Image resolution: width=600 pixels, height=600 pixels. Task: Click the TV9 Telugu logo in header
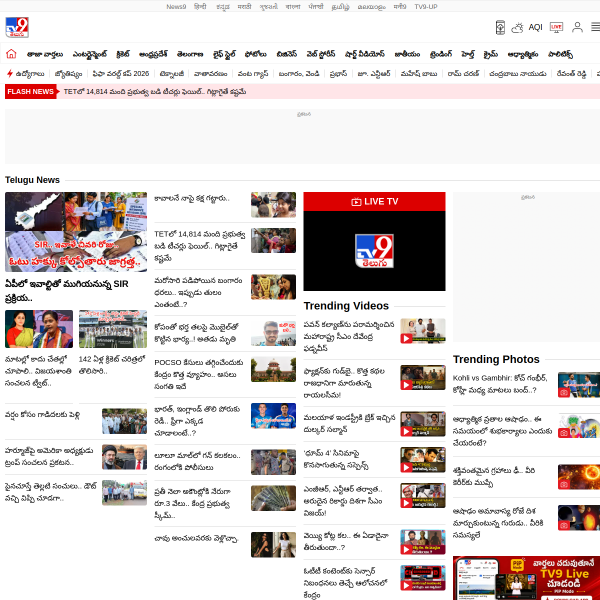(x=17, y=28)
